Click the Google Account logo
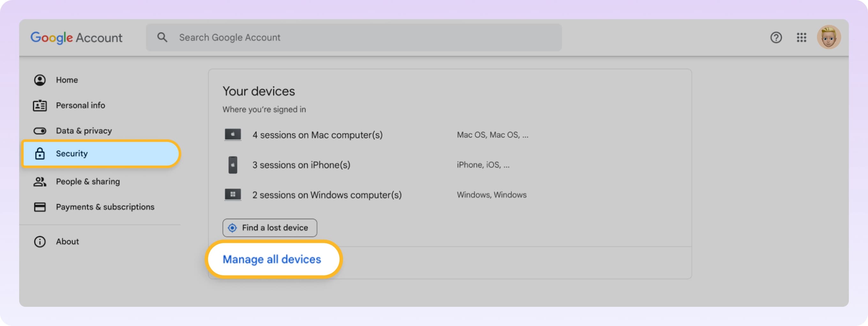Image resolution: width=868 pixels, height=326 pixels. tap(77, 37)
